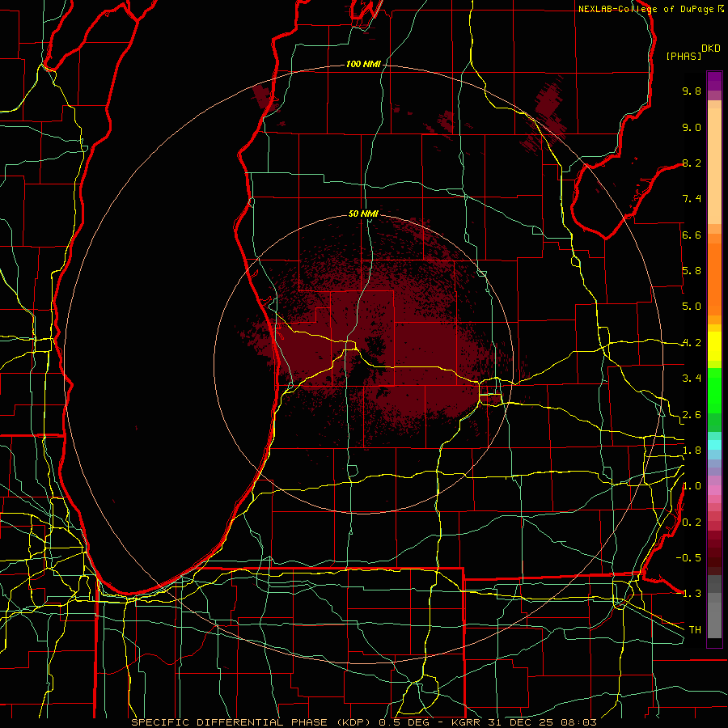Click the [PHAS] legend unit label
The image size is (728, 728).
(x=684, y=56)
